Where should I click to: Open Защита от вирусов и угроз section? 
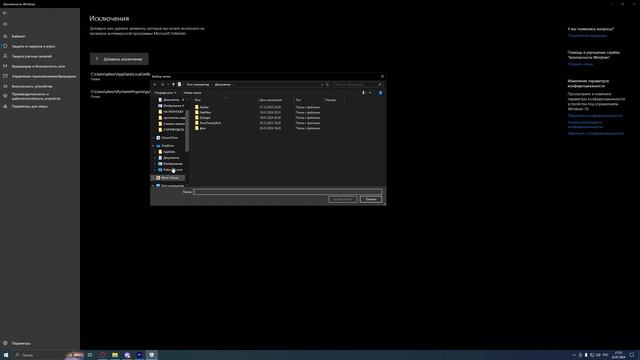pos(33,46)
